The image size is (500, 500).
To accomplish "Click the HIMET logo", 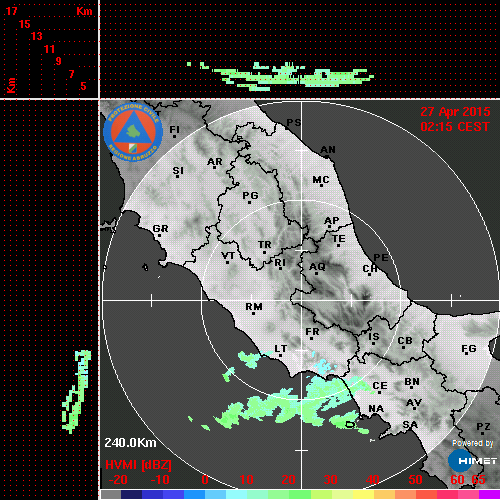I will 472,461.
